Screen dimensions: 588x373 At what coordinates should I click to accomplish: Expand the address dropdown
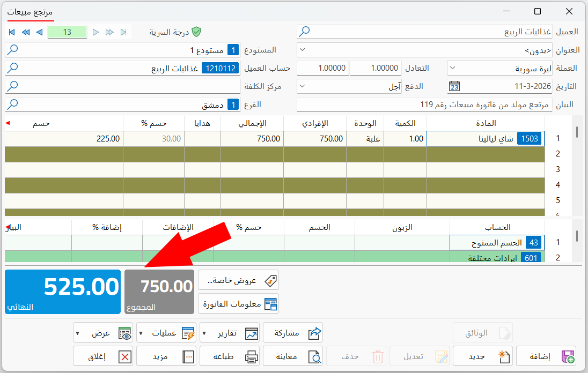pyautogui.click(x=302, y=50)
